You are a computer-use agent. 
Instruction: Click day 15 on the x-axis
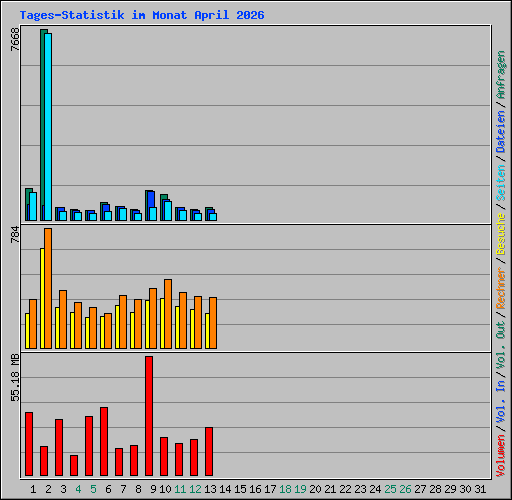coord(240,489)
